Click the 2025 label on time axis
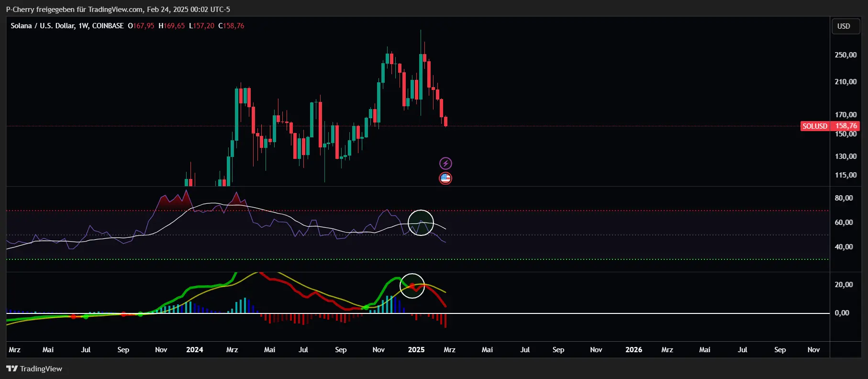Viewport: 868px width, 379px height. click(416, 350)
